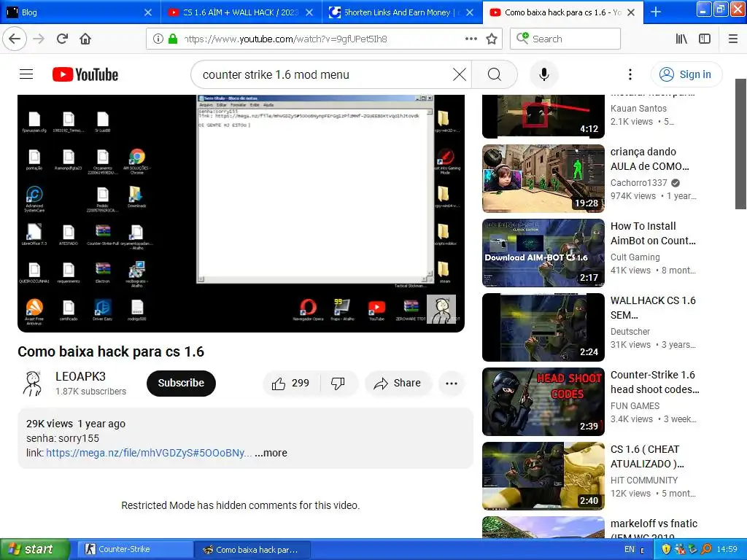Click the Cachorro1337 channel name
Viewport: 747px width, 560px height.
click(x=639, y=182)
